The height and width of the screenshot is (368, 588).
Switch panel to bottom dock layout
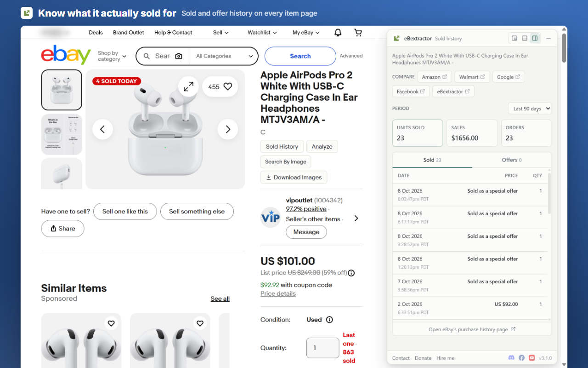(x=525, y=38)
